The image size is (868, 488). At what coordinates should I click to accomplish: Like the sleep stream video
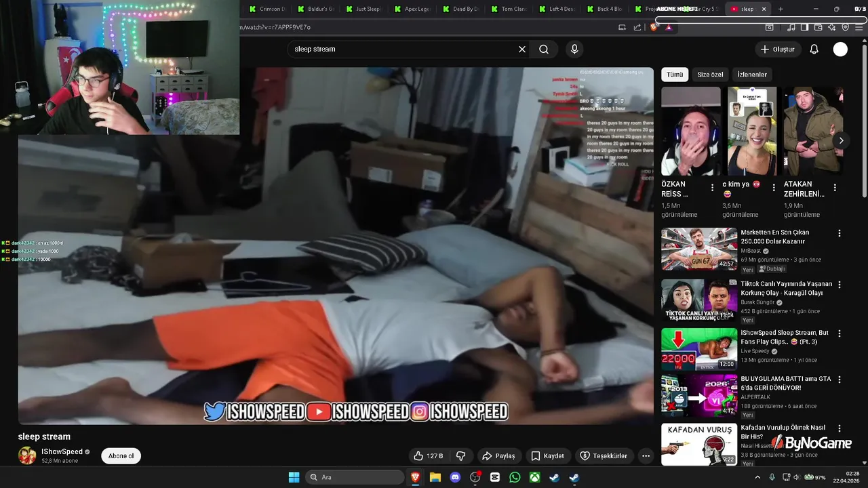(429, 456)
